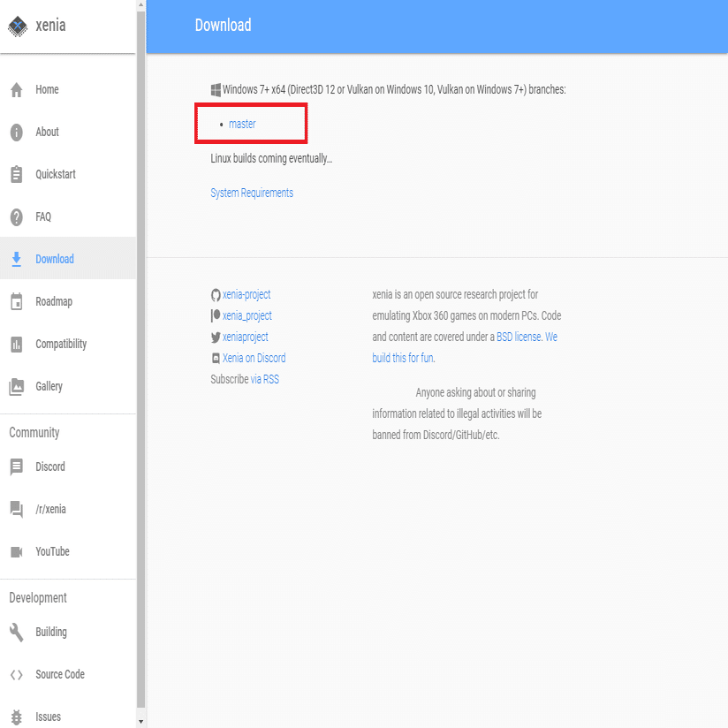
Task: Click the sidebar scrollbar thumb
Action: [x=141, y=360]
